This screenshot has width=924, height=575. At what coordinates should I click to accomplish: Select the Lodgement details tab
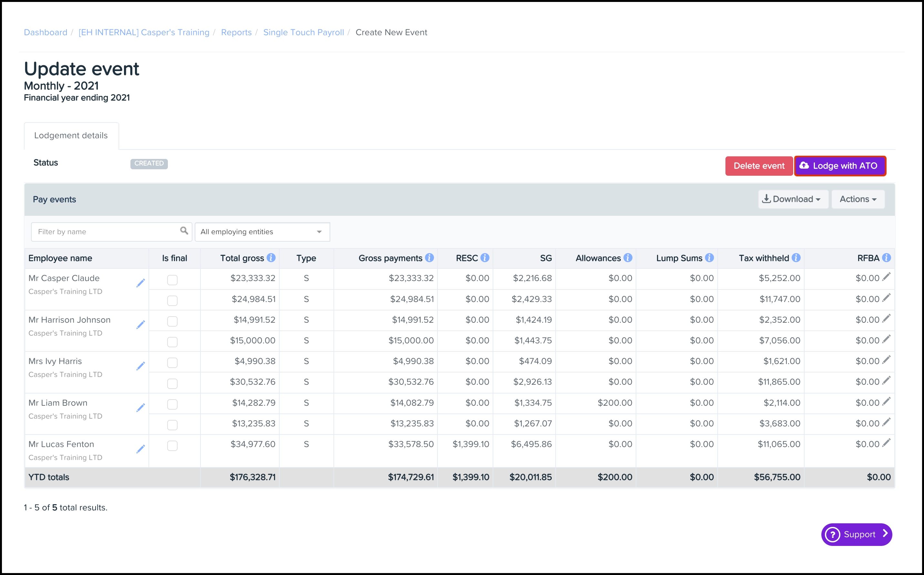(x=71, y=136)
